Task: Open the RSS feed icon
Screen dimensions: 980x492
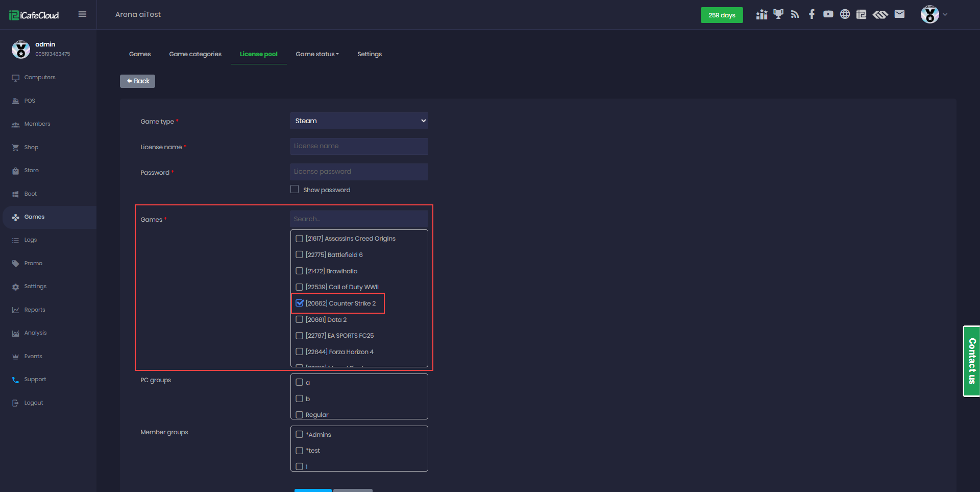Action: coord(795,14)
